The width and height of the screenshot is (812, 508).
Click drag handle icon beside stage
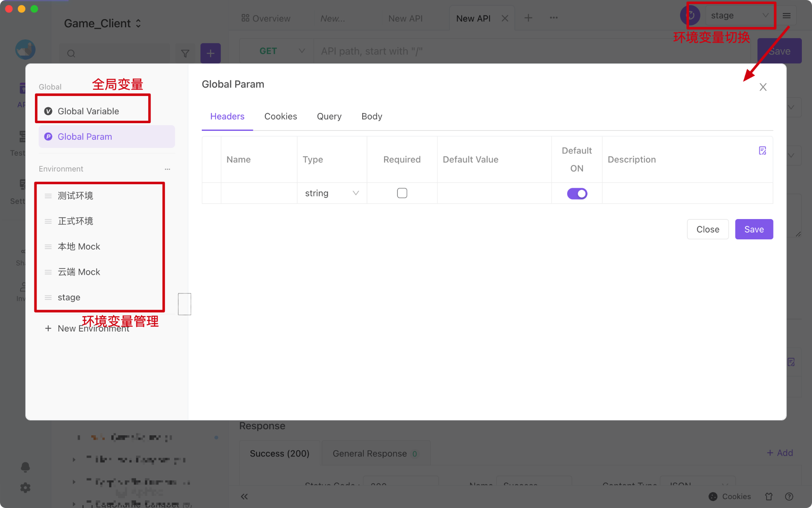tap(48, 297)
